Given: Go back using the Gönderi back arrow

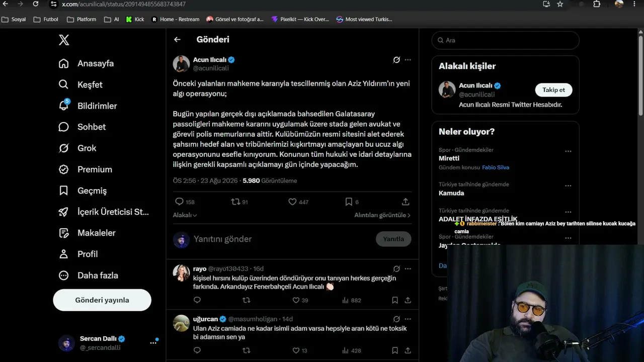Looking at the screenshot, I should [x=177, y=39].
